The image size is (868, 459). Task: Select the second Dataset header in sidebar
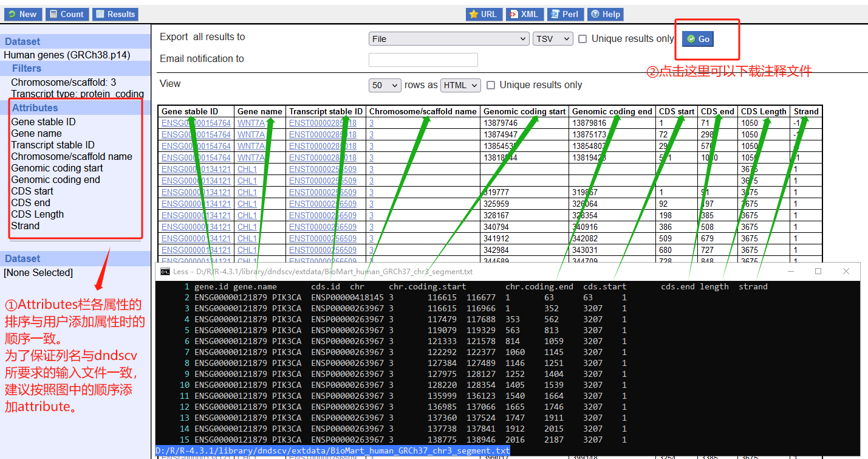(x=22, y=258)
